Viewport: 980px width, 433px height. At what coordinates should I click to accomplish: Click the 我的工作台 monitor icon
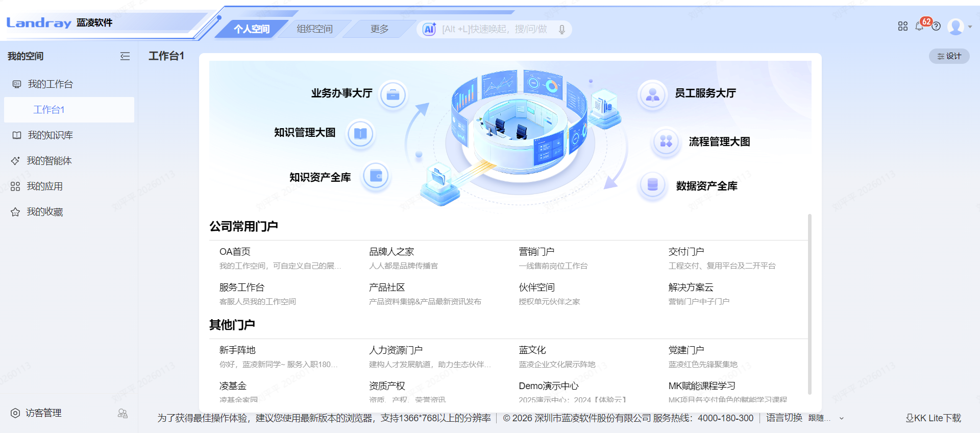coord(17,84)
